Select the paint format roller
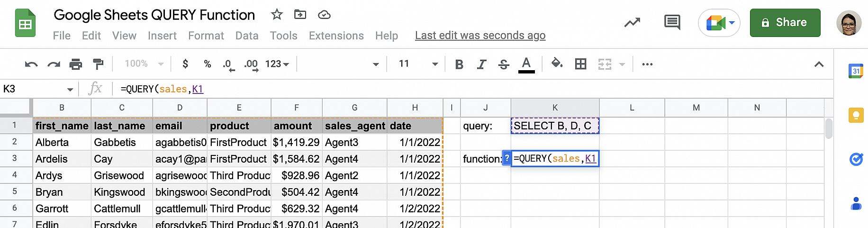Viewport: 868px width, 228px height. point(98,64)
